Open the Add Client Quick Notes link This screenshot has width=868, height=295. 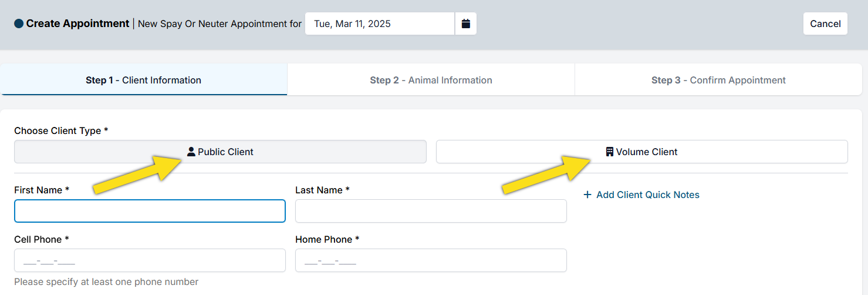647,195
